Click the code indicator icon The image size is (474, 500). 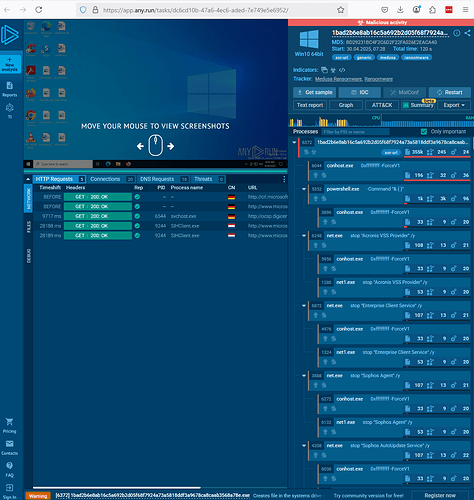coord(342,70)
